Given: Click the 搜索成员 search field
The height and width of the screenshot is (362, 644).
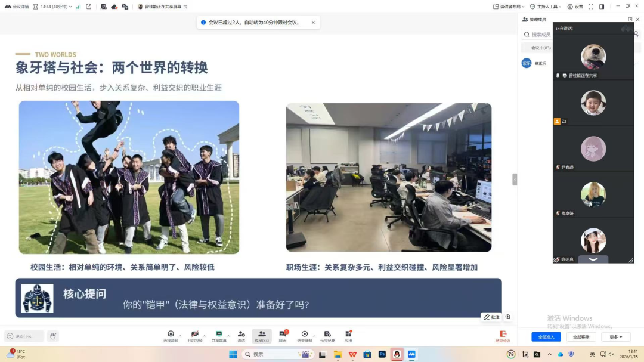Looking at the screenshot, I should (540, 35).
